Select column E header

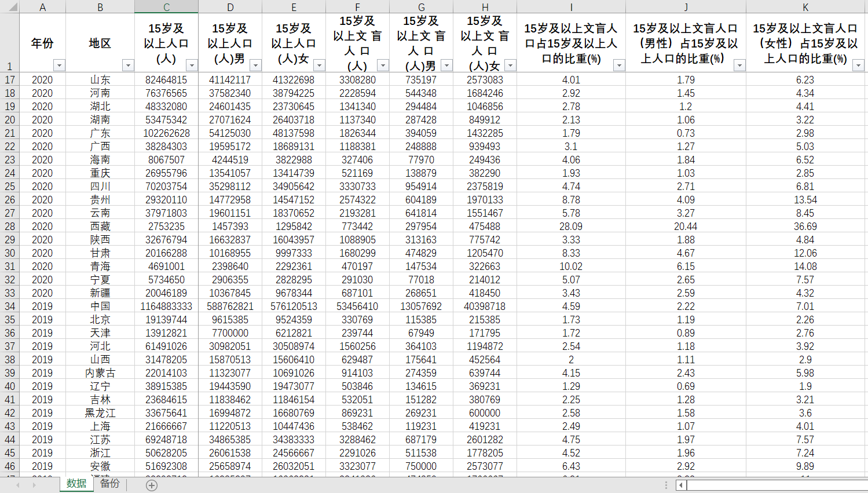pos(294,7)
